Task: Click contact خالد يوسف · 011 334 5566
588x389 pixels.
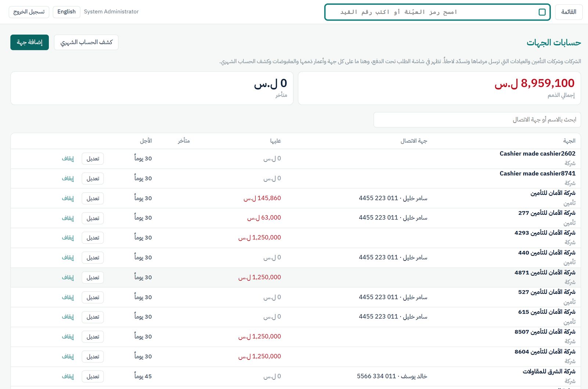Action: pyautogui.click(x=392, y=376)
